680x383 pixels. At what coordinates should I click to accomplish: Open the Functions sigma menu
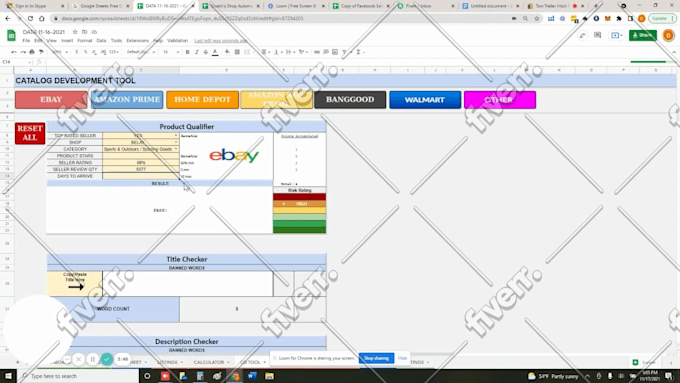pyautogui.click(x=359, y=52)
